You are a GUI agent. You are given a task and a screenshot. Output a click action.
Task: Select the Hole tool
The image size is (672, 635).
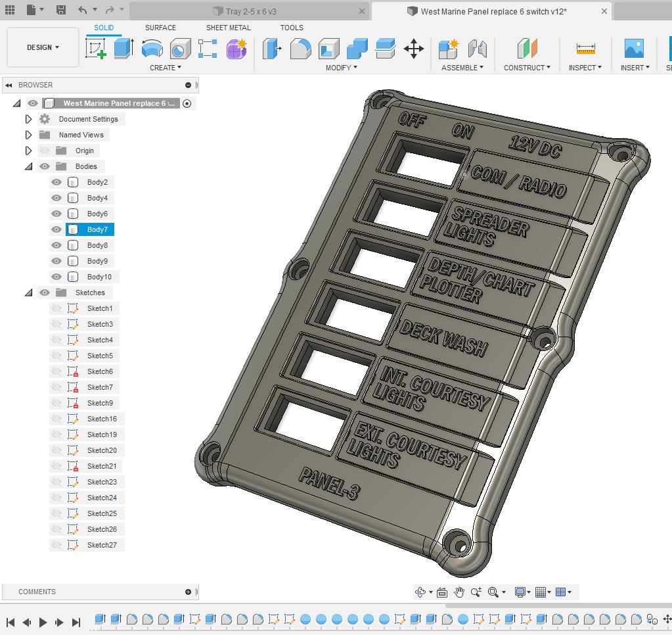[180, 49]
